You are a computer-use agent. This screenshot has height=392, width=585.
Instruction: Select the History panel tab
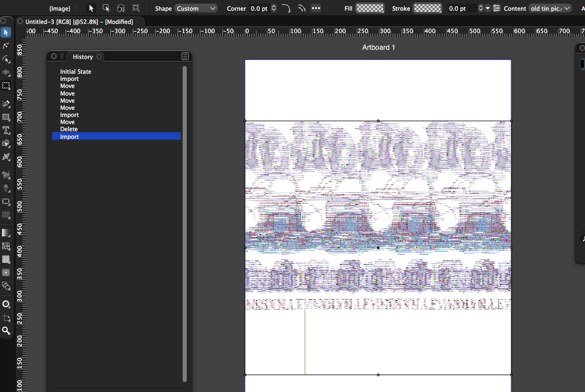82,57
